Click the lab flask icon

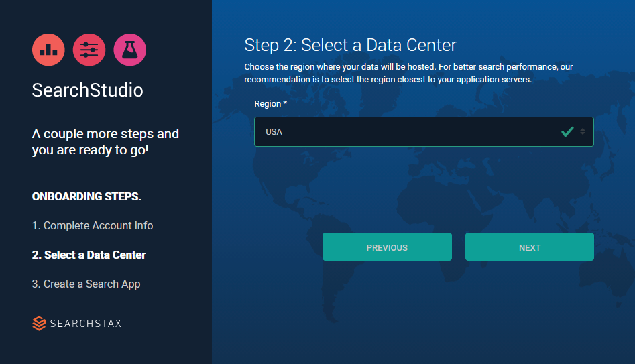pyautogui.click(x=130, y=50)
